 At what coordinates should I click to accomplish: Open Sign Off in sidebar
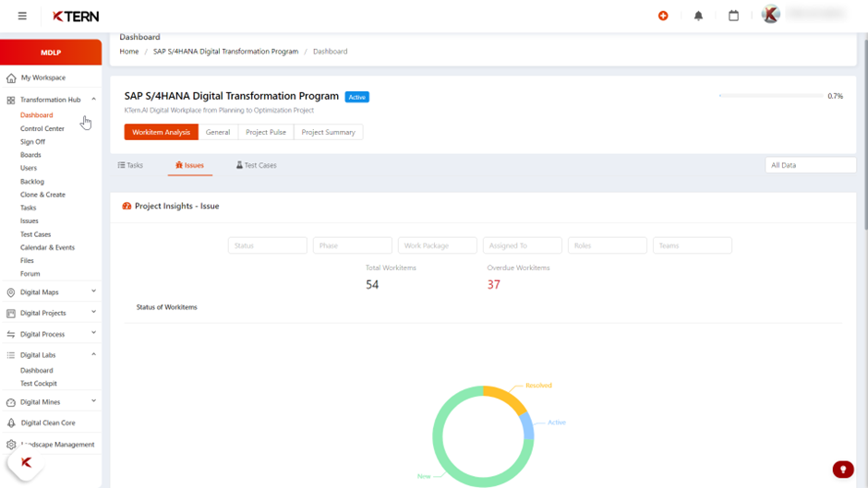click(32, 142)
